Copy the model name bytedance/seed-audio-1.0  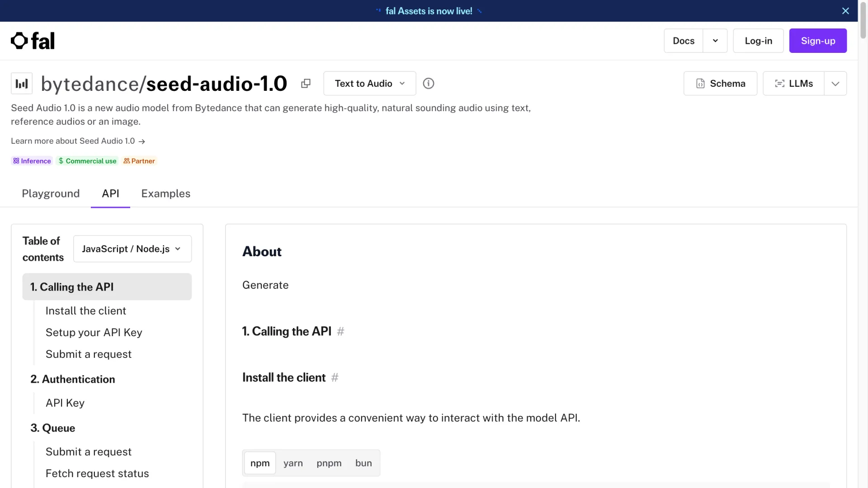306,84
